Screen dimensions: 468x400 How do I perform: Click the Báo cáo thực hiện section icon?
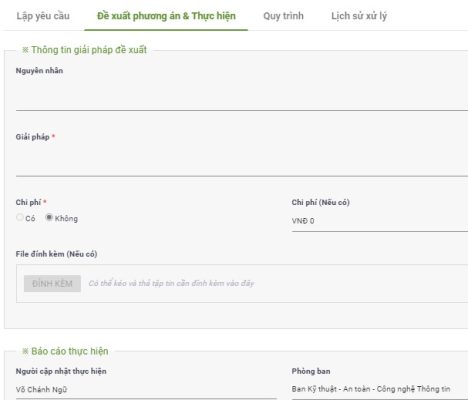pos(25,351)
